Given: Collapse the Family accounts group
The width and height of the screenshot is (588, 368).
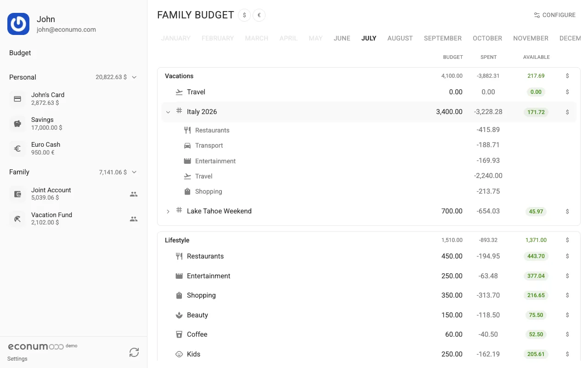Looking at the screenshot, I should (135, 172).
